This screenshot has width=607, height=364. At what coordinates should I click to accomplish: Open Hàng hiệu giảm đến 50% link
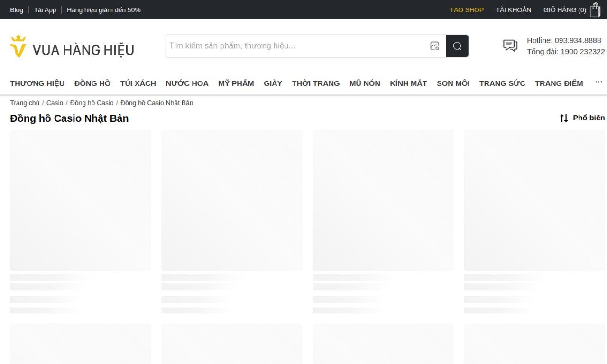[104, 9]
